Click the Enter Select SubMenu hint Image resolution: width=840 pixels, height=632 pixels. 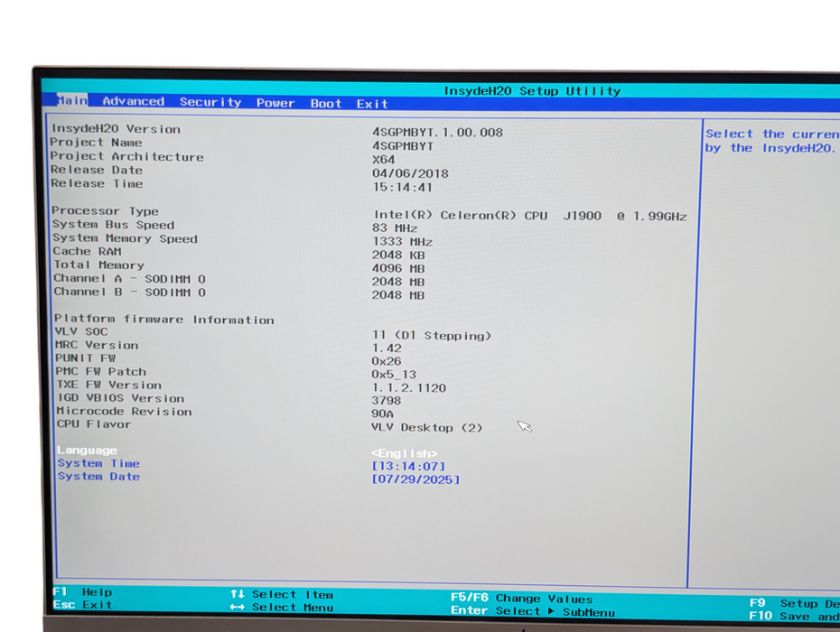533,611
